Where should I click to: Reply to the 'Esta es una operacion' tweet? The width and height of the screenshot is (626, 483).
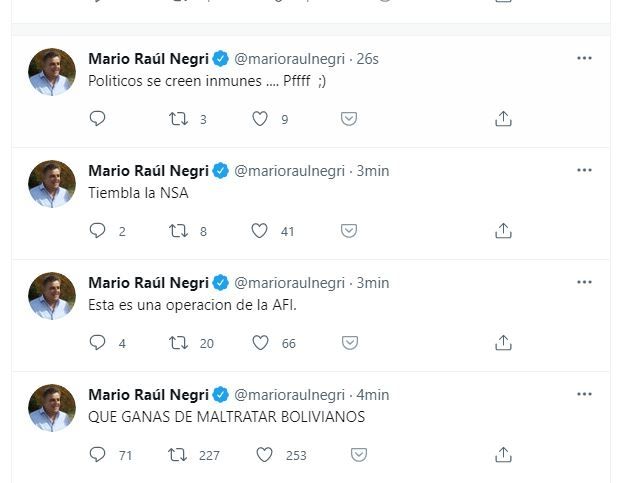pyautogui.click(x=97, y=343)
